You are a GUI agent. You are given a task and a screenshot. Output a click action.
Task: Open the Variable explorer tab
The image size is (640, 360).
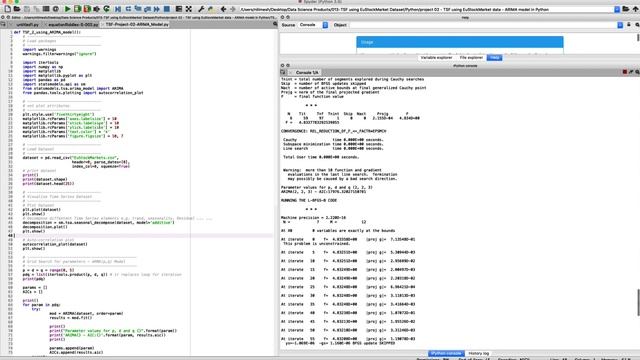tap(436, 58)
